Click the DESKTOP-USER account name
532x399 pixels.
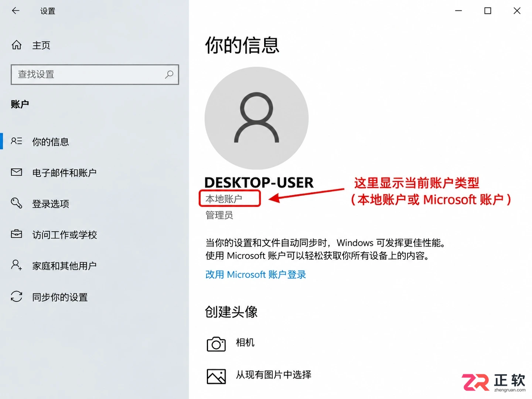(259, 183)
